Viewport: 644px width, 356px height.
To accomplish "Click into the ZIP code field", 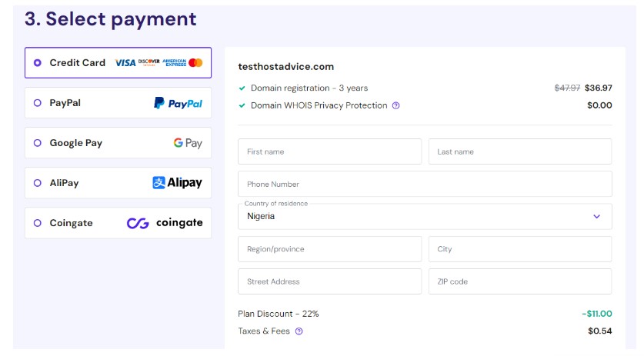I will 520,281.
